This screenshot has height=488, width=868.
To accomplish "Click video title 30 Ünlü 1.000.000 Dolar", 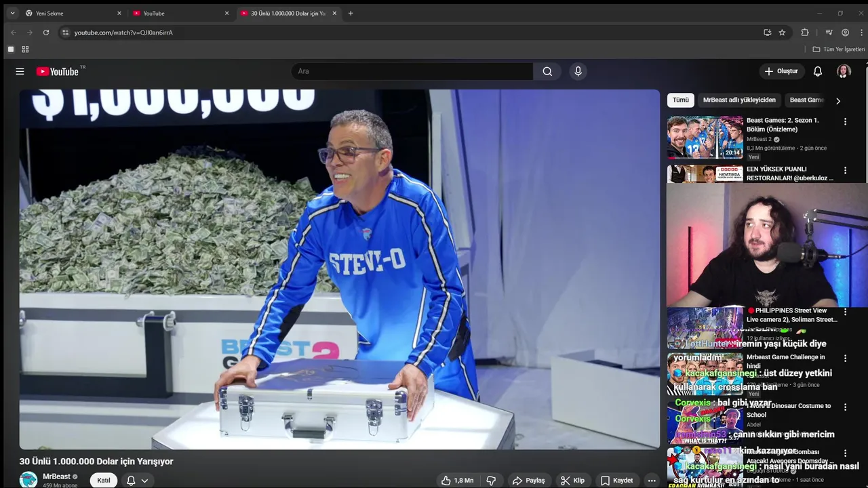I will point(96,462).
